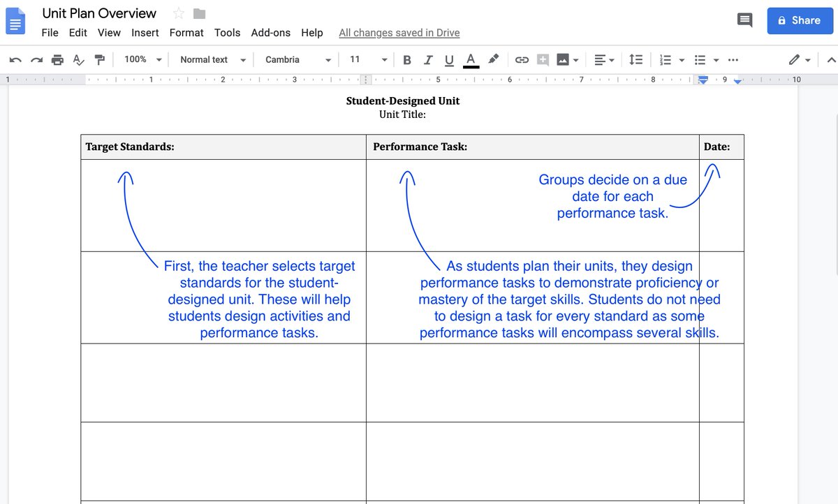Toggle underline formatting

point(449,59)
